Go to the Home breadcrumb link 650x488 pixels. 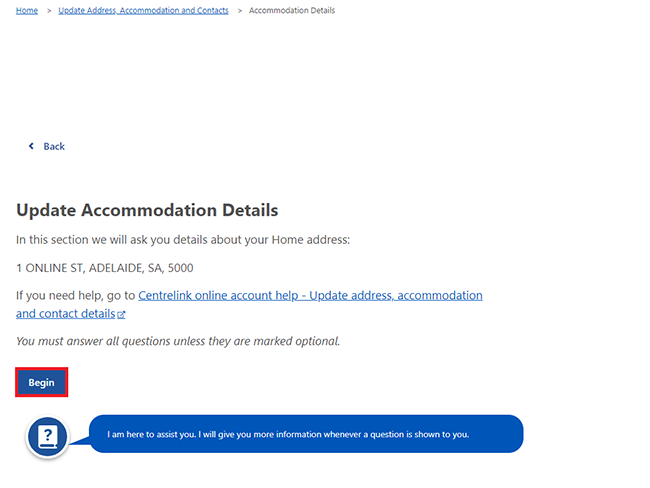point(27,11)
